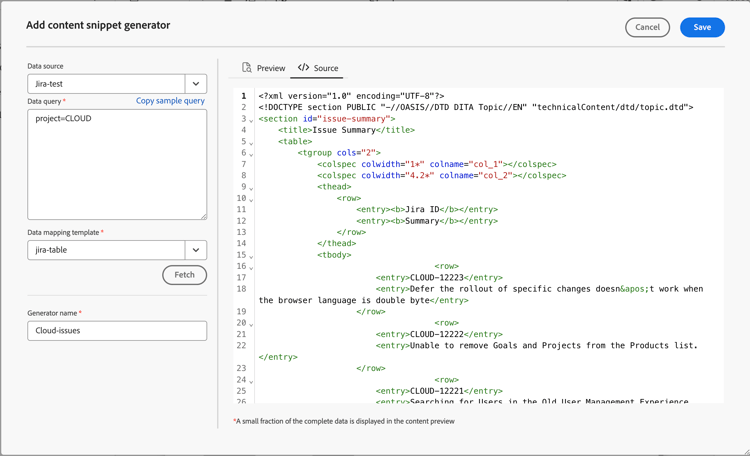Open the Preview tab
750x456 pixels.
coord(264,68)
